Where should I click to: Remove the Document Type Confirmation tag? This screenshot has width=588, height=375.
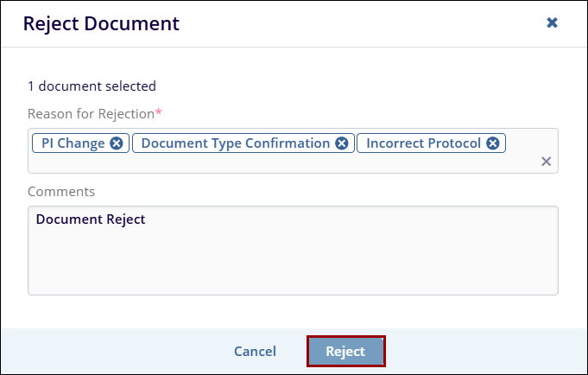coord(342,143)
